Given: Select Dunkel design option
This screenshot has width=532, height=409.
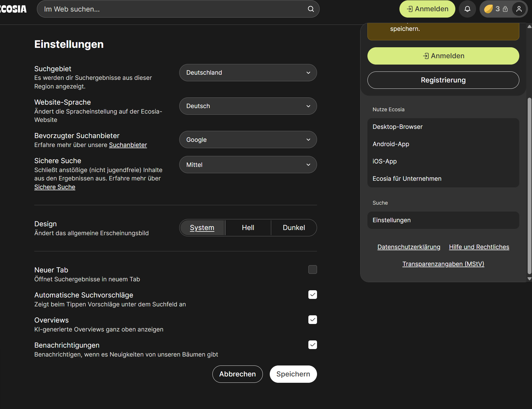Looking at the screenshot, I should pyautogui.click(x=294, y=228).
